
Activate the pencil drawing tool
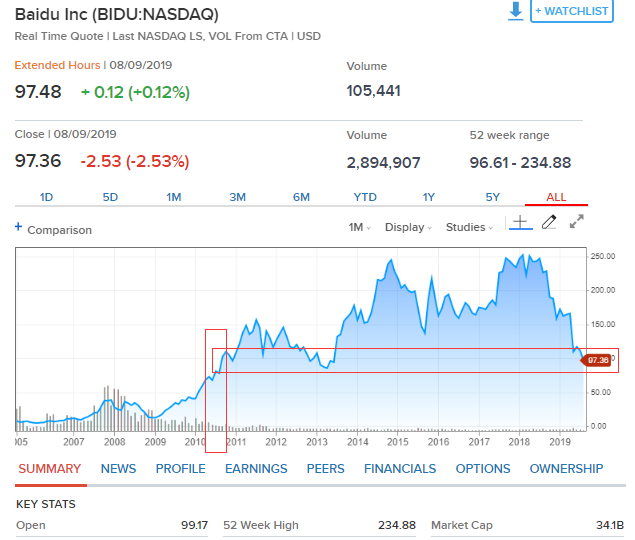(548, 223)
